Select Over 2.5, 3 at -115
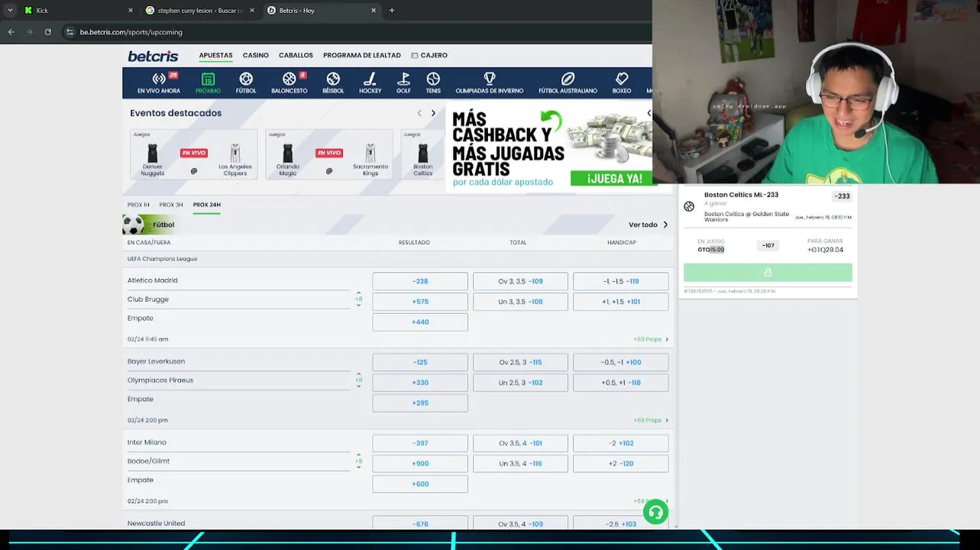980x550 pixels. (x=520, y=362)
